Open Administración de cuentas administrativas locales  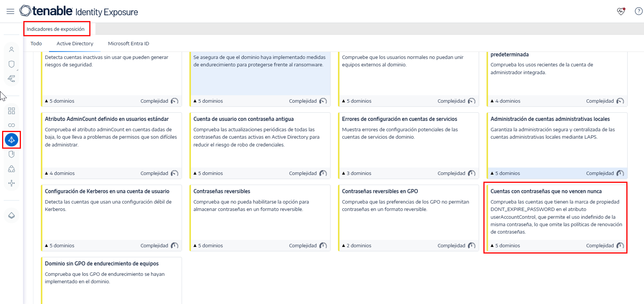click(550, 119)
